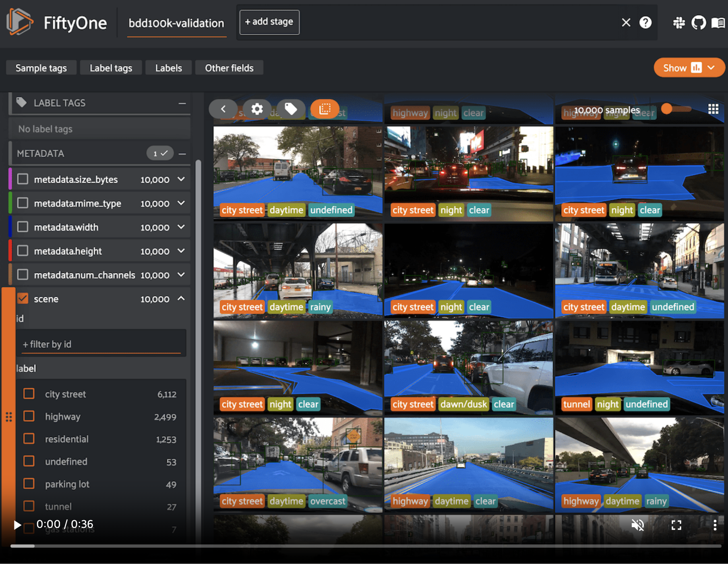This screenshot has width=728, height=565.
Task: Collapse the LABEL TAGS section
Action: [x=182, y=103]
